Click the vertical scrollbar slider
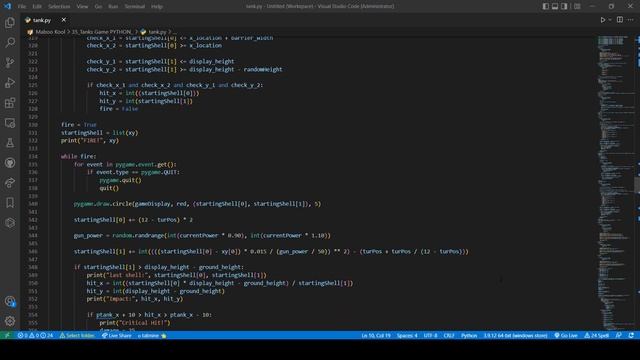This screenshot has width=640, height=360. click(x=637, y=185)
